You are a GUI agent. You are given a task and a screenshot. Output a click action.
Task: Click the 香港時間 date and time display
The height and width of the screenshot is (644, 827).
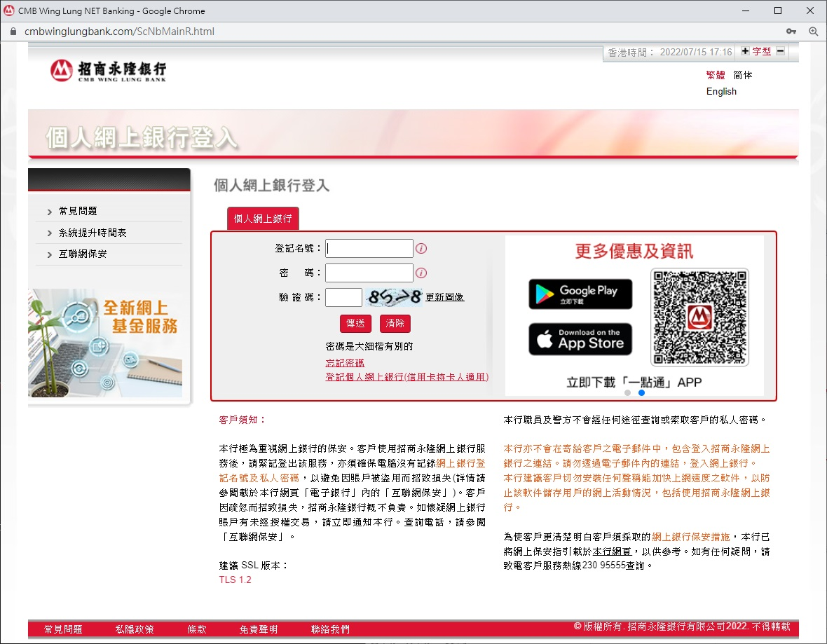(x=670, y=53)
